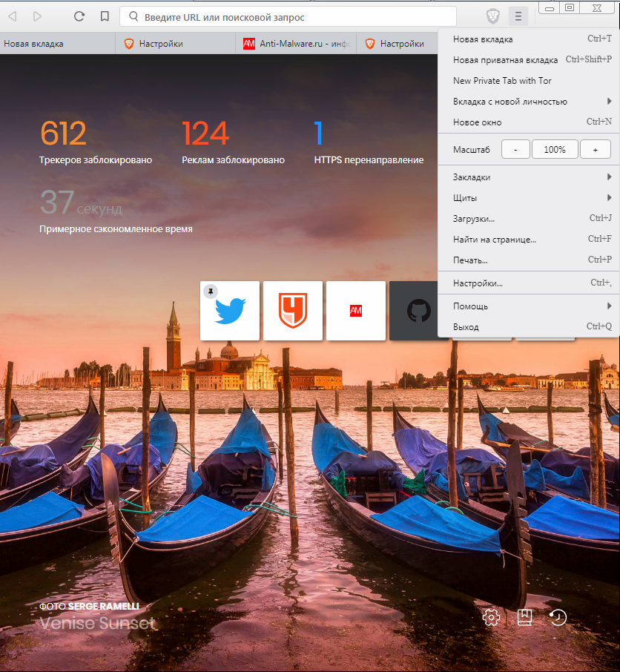Image resolution: width=620 pixels, height=672 pixels.
Task: Reload the current page
Action: pyautogui.click(x=79, y=16)
